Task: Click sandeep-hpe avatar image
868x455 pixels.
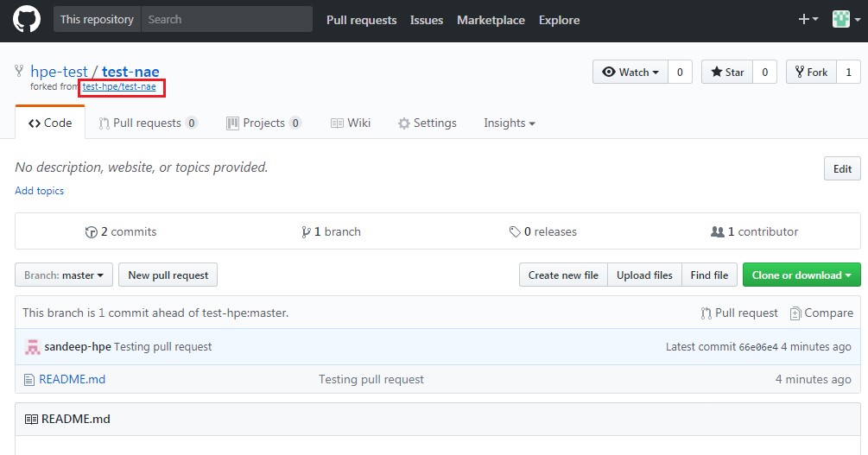Action: [33, 346]
